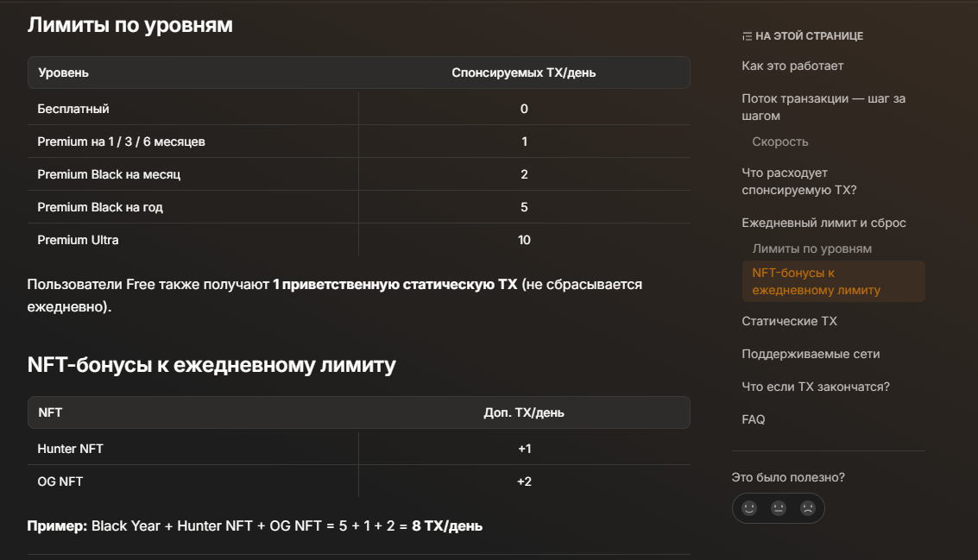
Task: Open Что если TX закончатся? link
Action: pyautogui.click(x=815, y=387)
